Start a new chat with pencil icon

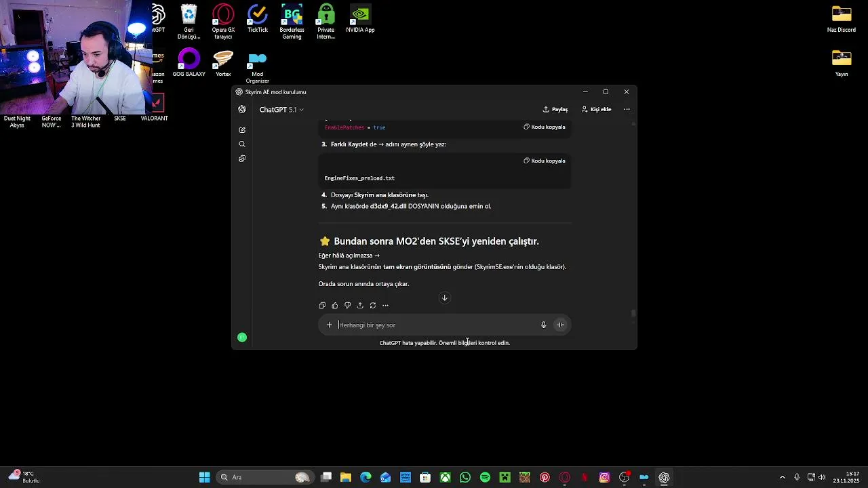(x=242, y=129)
